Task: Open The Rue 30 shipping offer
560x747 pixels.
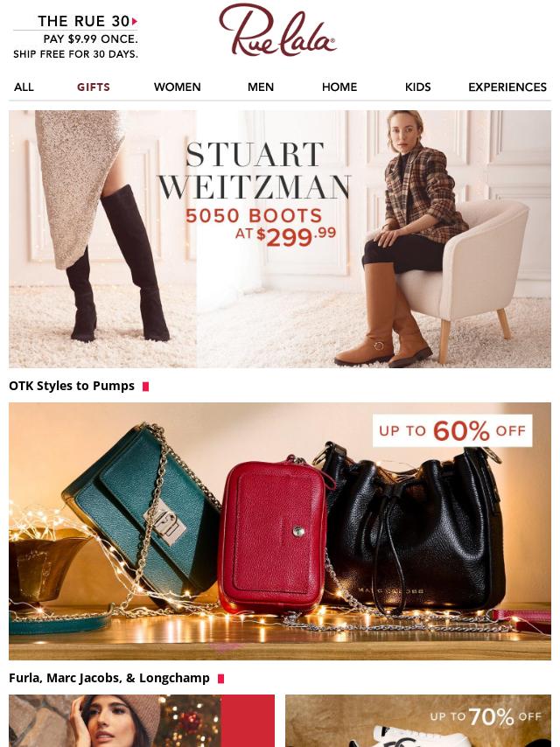Action: [83, 21]
